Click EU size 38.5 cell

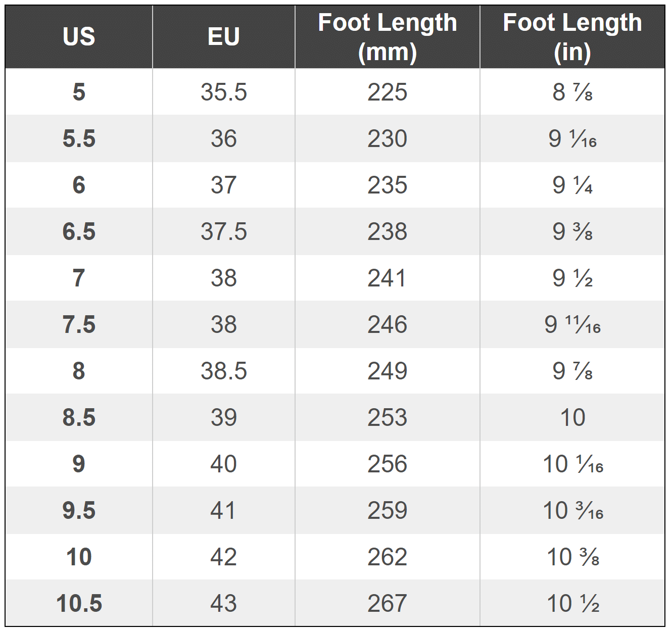(223, 371)
